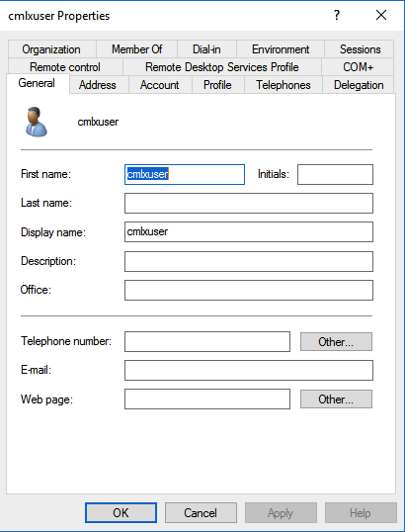Open the Environment tab
The image size is (405, 532).
tap(281, 49)
